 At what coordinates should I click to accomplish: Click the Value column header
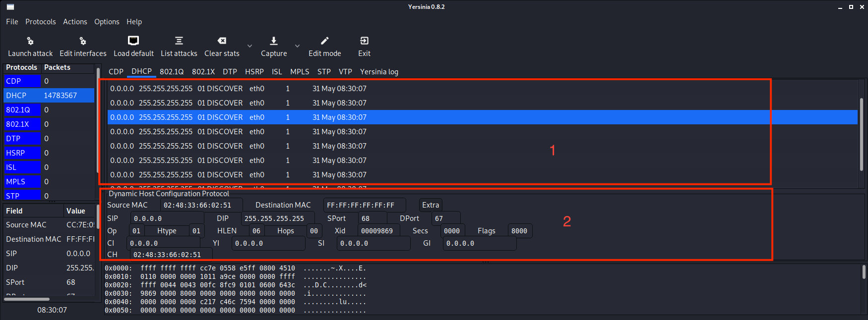pyautogui.click(x=79, y=211)
